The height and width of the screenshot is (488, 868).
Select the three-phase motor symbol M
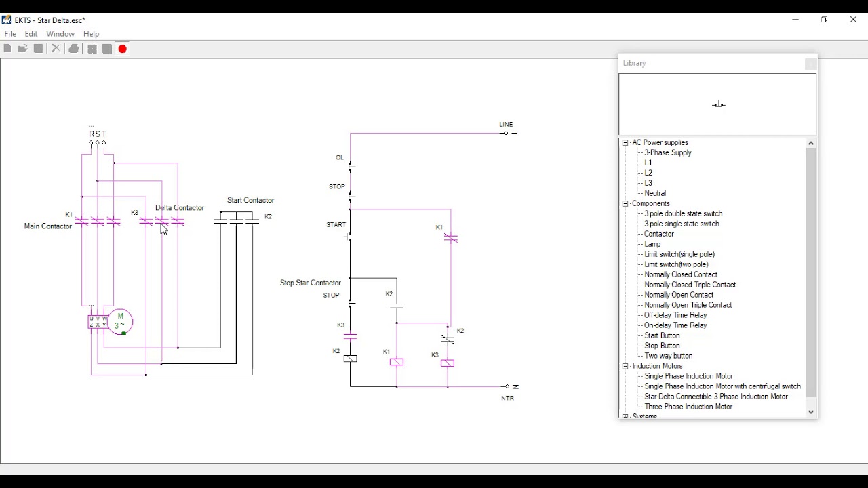[x=120, y=322]
